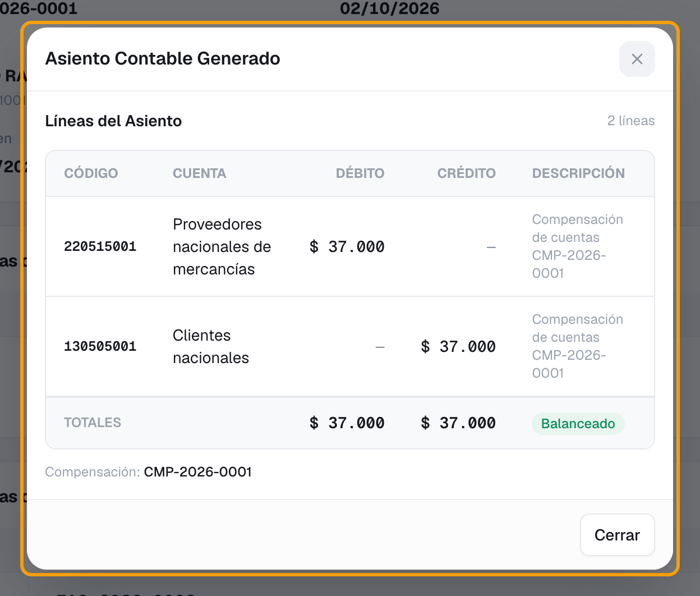Click Proveedores nacionales de mercancías account name

(x=222, y=246)
